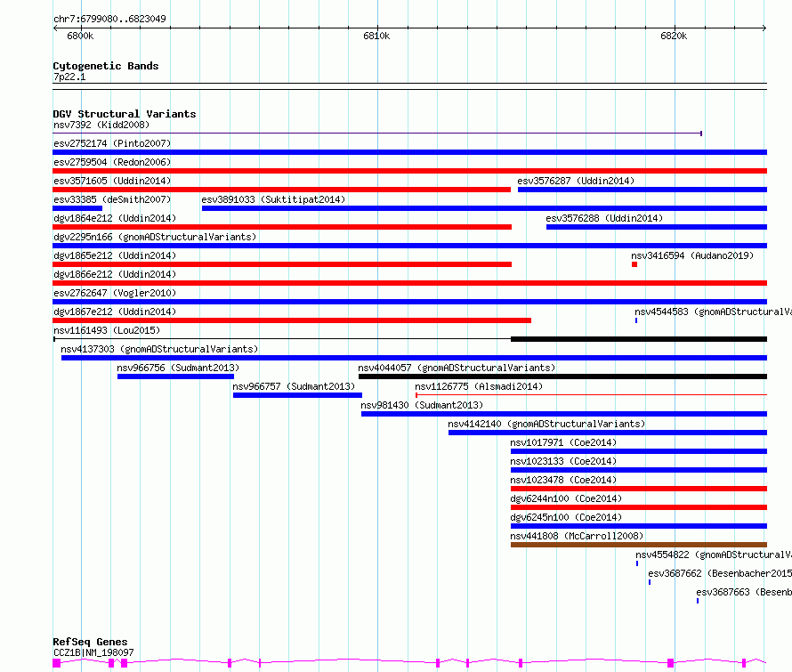Image resolution: width=792 pixels, height=672 pixels.
Task: Click the DGV Structural Variants track title
Action: pyautogui.click(x=125, y=114)
